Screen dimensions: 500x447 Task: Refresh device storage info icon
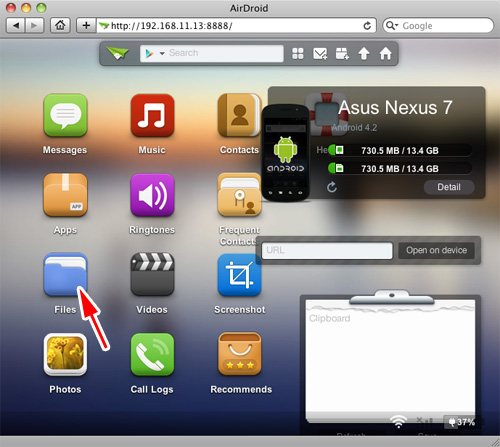click(332, 187)
